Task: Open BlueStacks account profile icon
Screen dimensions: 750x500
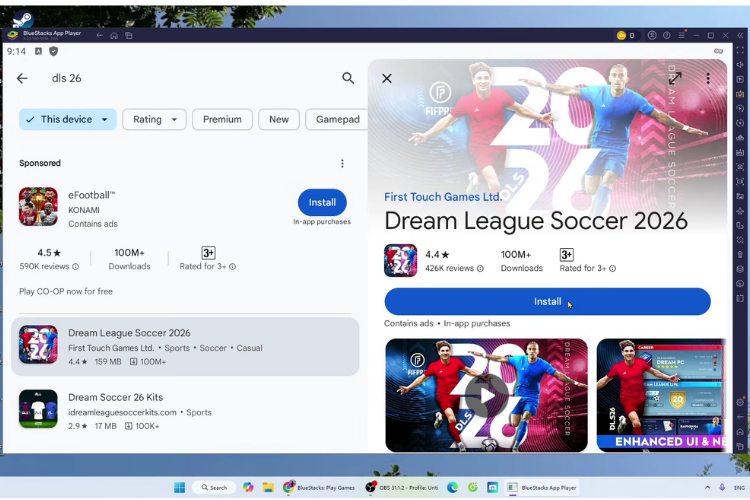Action: (x=652, y=35)
